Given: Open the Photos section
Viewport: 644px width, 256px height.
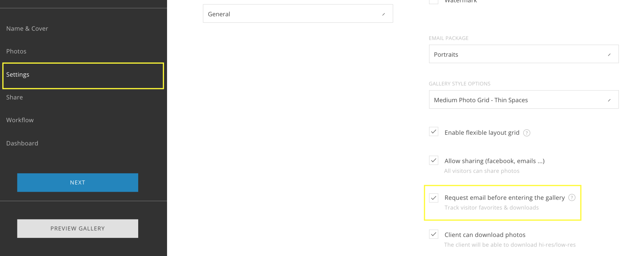Looking at the screenshot, I should [16, 51].
